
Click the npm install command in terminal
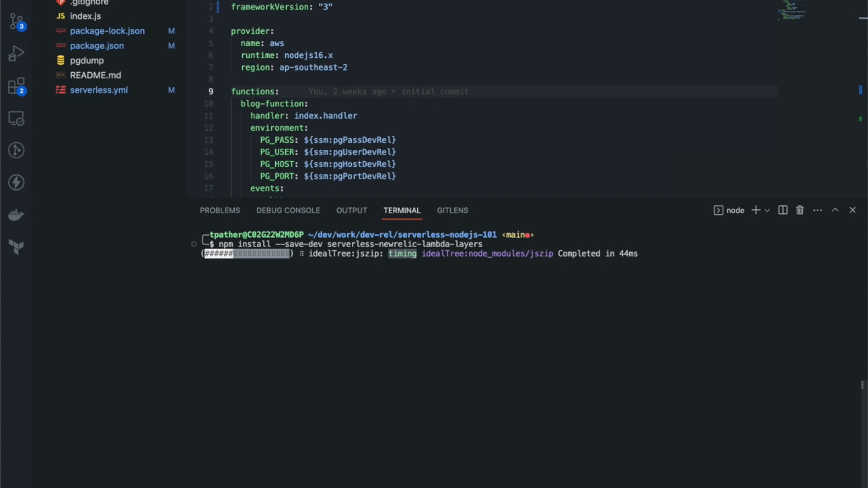(350, 244)
